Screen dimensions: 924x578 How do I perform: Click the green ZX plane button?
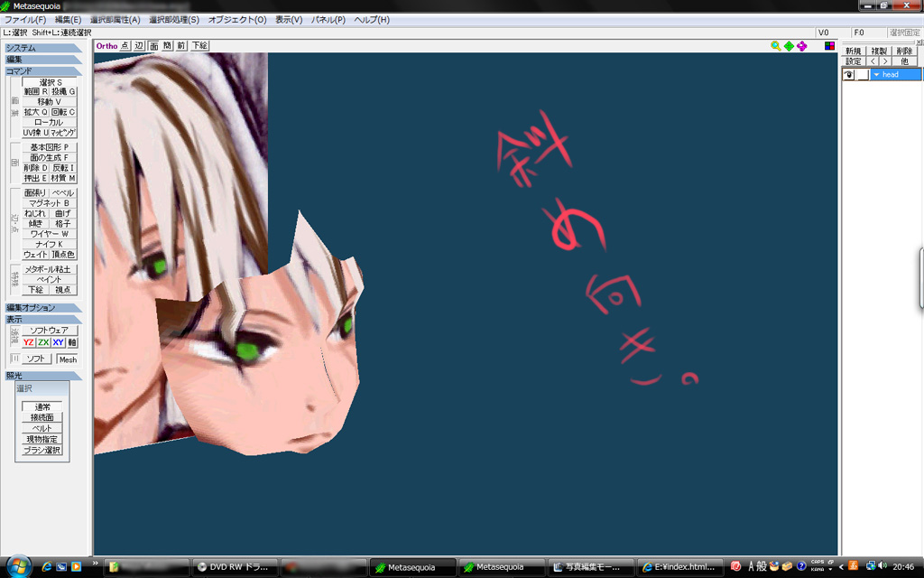(43, 342)
